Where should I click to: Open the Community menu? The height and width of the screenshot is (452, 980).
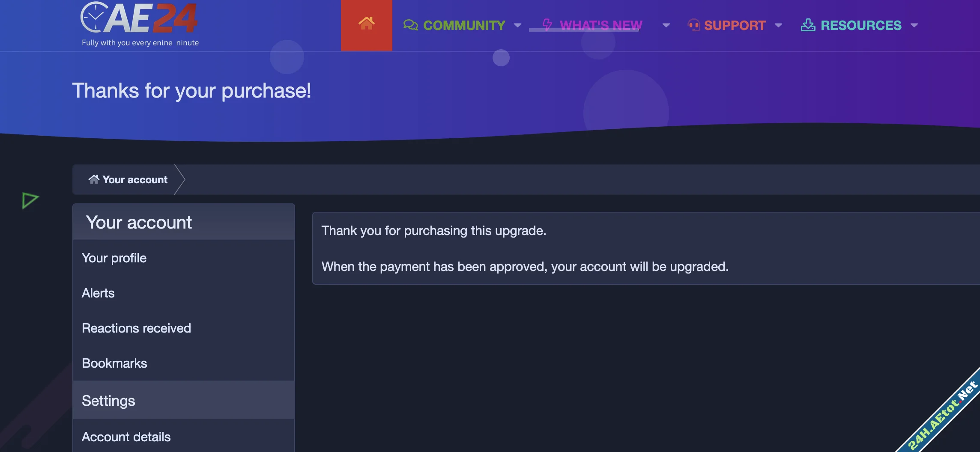point(464,26)
